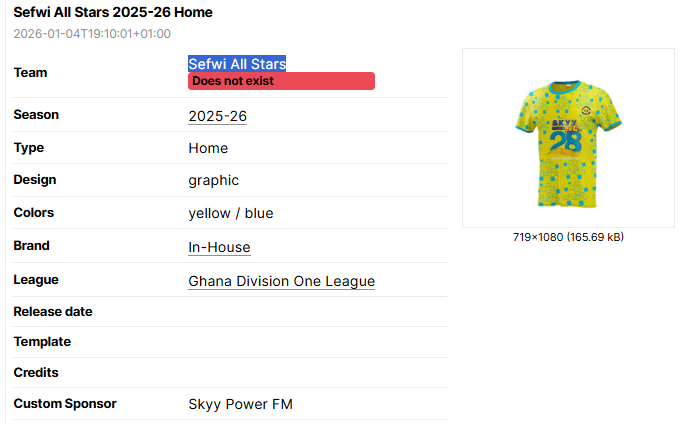The image size is (689, 424).
Task: Open the yellow jersey thumbnail image
Action: click(x=568, y=139)
